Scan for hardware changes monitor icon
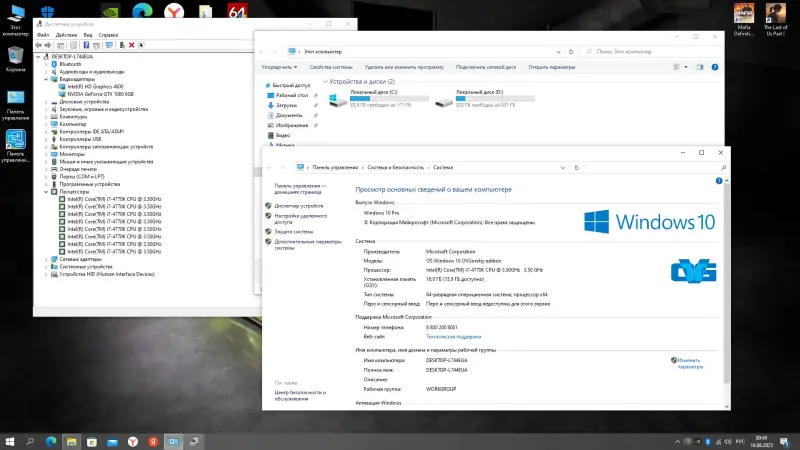Screen dimensions: 800x450 pyautogui.click(x=109, y=45)
